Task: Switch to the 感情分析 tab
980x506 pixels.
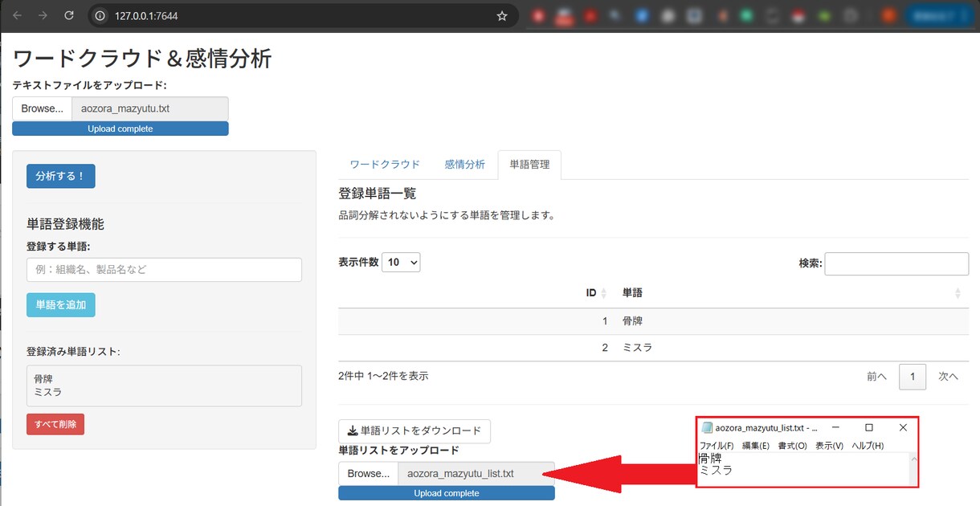Action: [465, 165]
